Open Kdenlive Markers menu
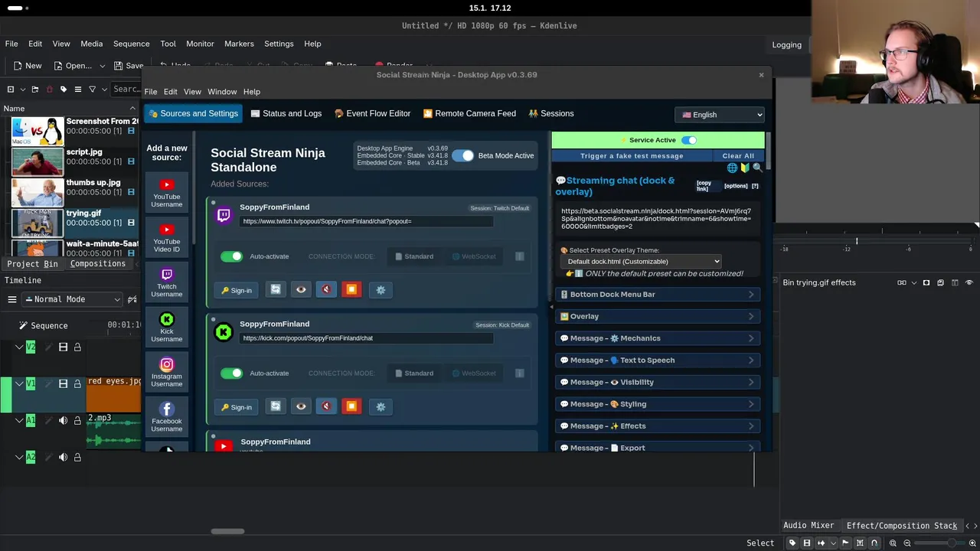Image resolution: width=980 pixels, height=551 pixels. [x=239, y=44]
